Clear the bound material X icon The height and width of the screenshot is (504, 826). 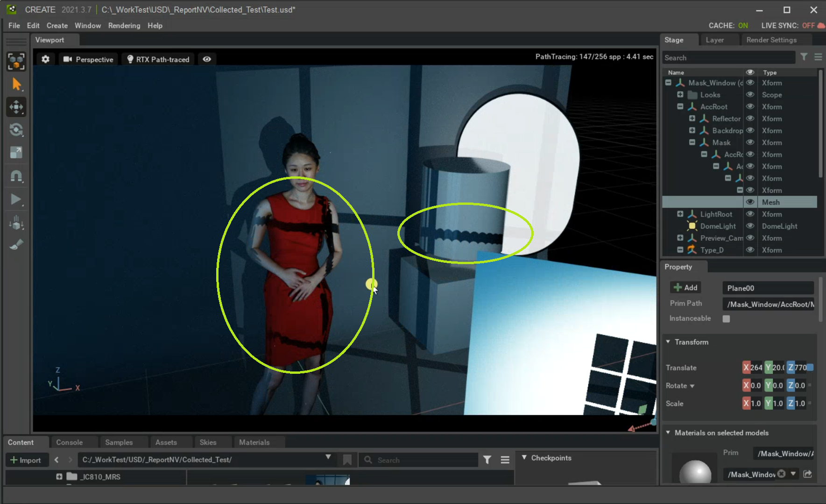click(781, 474)
